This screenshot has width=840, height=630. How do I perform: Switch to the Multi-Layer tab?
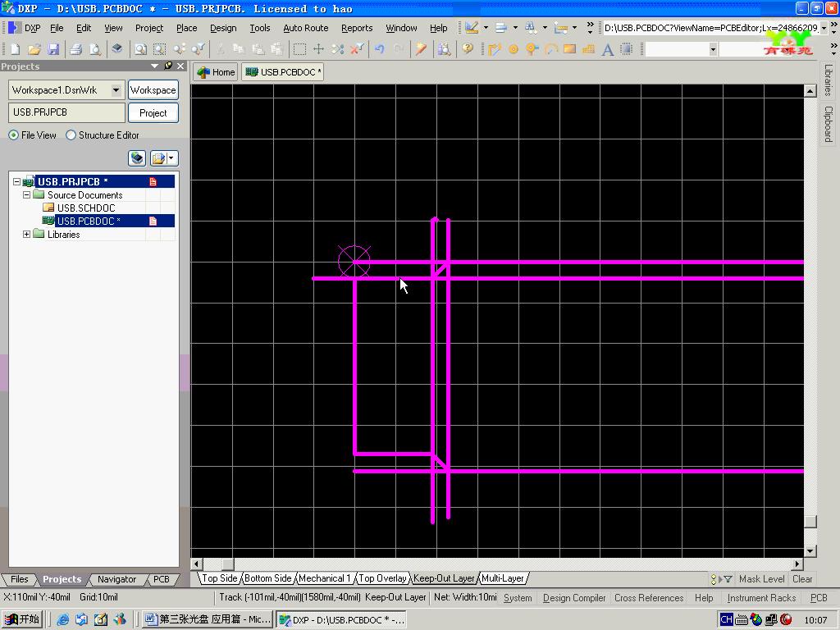pos(503,578)
